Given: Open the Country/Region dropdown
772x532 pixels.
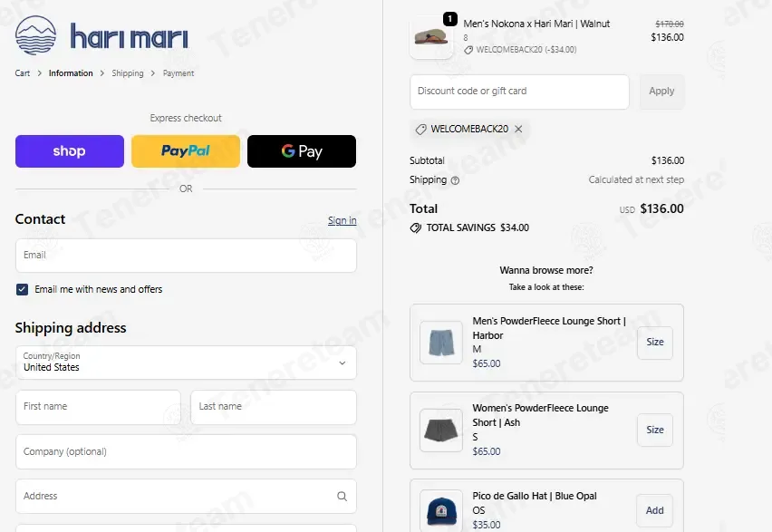Looking at the screenshot, I should pyautogui.click(x=186, y=363).
